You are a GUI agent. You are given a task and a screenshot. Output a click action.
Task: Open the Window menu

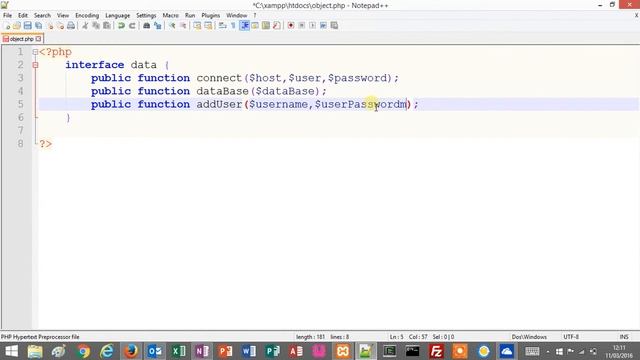pyautogui.click(x=237, y=16)
